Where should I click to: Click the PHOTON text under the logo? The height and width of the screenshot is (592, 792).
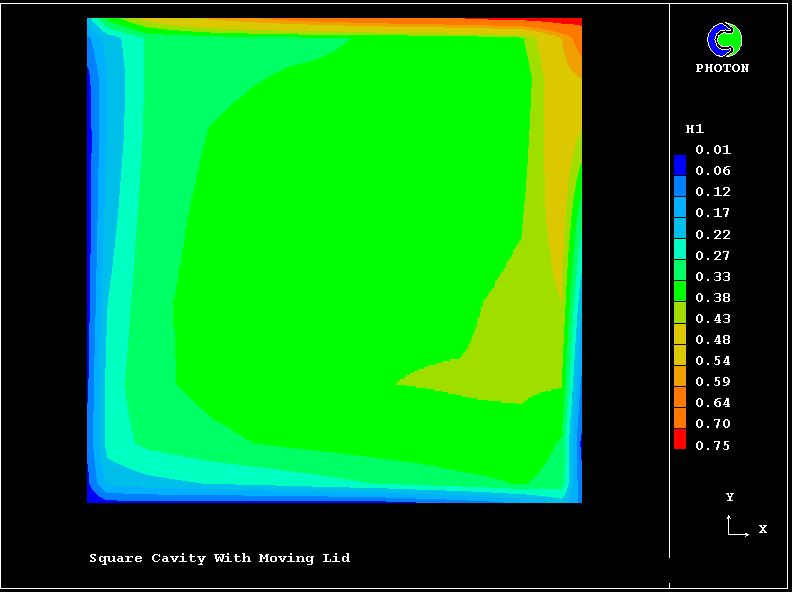coord(722,68)
